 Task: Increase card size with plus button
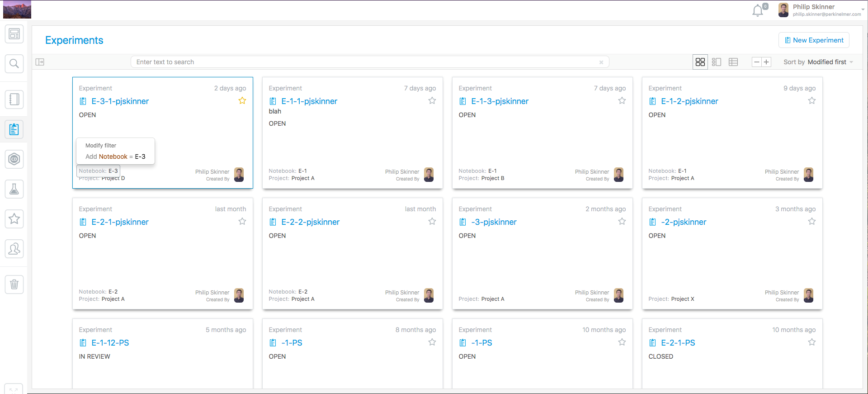766,62
